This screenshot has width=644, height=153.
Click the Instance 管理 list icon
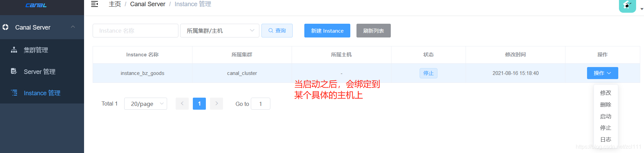pos(14,92)
